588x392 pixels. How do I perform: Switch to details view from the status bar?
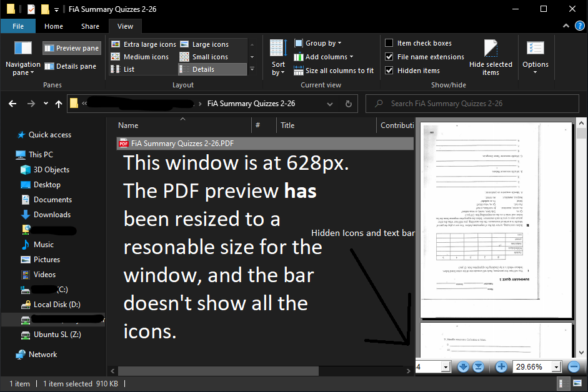point(564,383)
